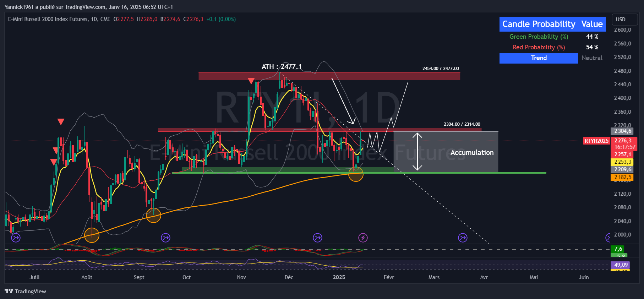The height and width of the screenshot is (299, 644).
Task: Click the orange circle at the September low
Action: [x=153, y=215]
